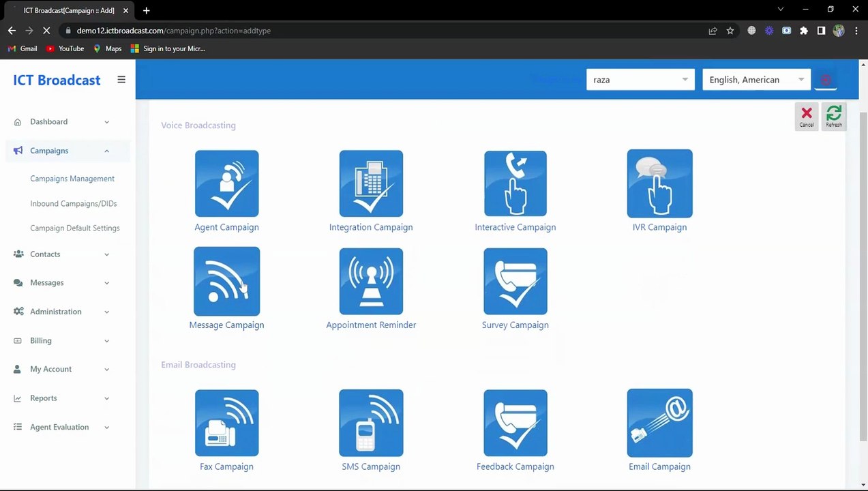The height and width of the screenshot is (491, 868).
Task: Open a new browser tab
Action: coord(146,10)
